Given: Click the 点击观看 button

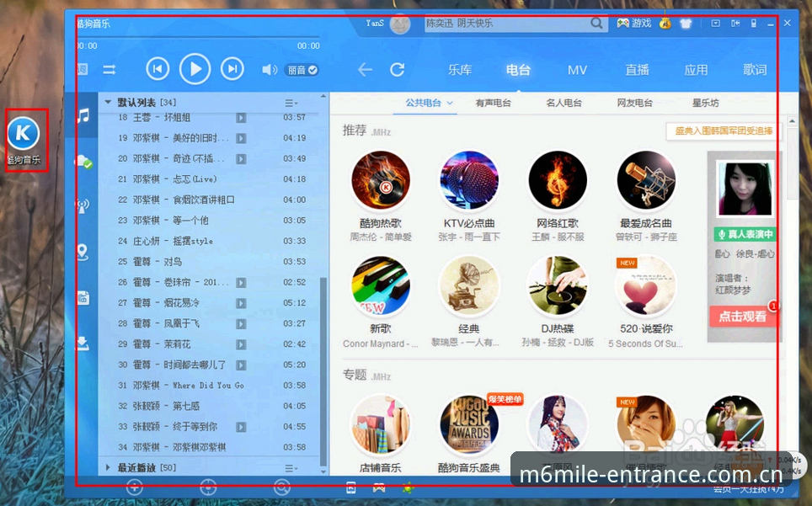Looking at the screenshot, I should click(742, 316).
